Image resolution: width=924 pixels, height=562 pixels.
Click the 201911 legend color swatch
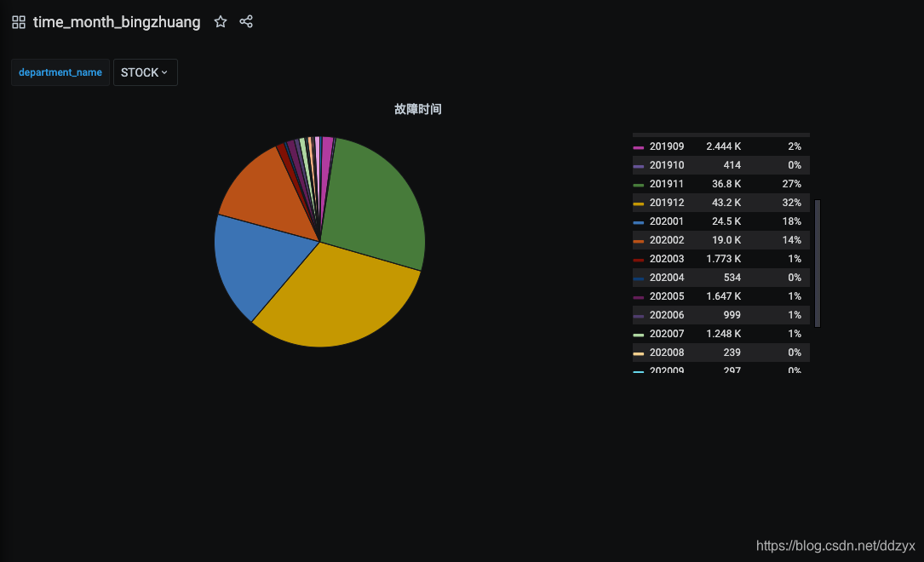[638, 185]
